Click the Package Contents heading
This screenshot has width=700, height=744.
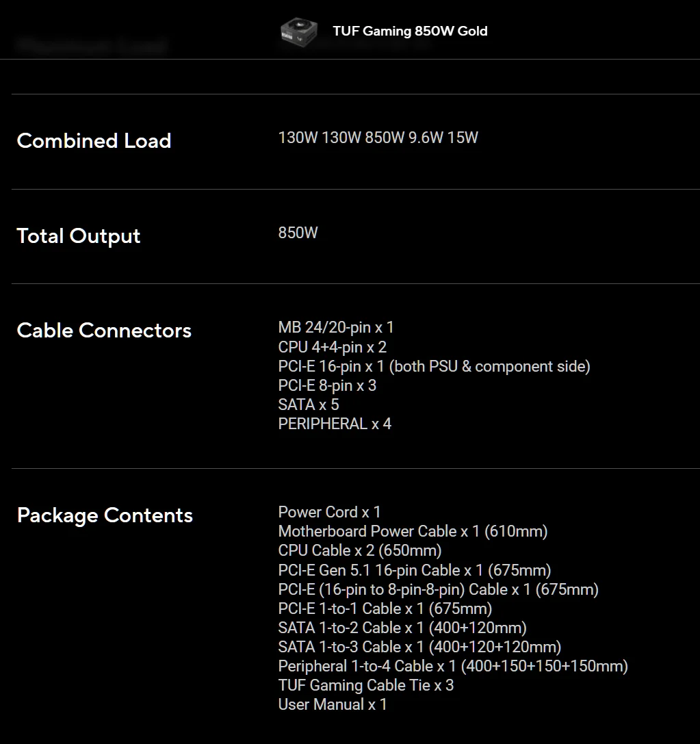click(x=105, y=515)
